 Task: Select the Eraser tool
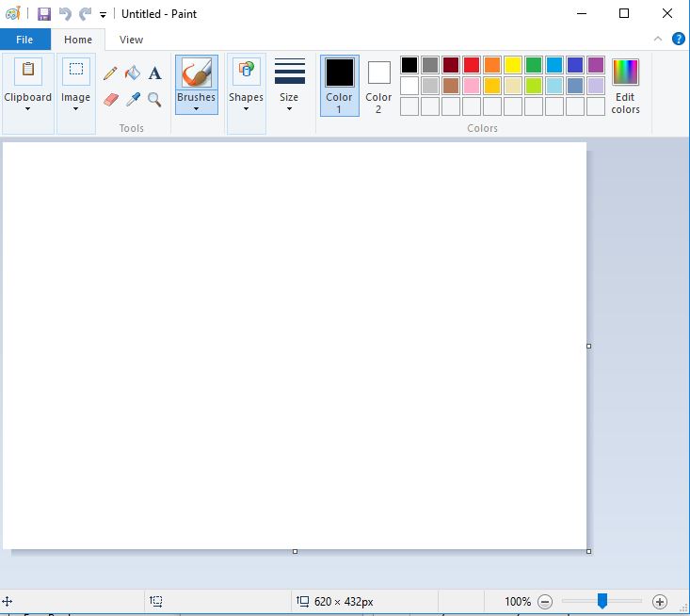click(111, 100)
